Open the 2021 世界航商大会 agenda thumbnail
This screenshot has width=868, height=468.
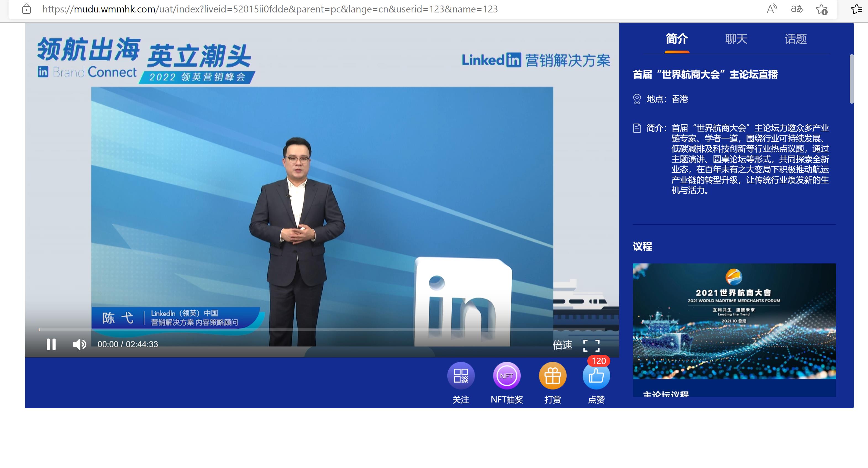(734, 321)
